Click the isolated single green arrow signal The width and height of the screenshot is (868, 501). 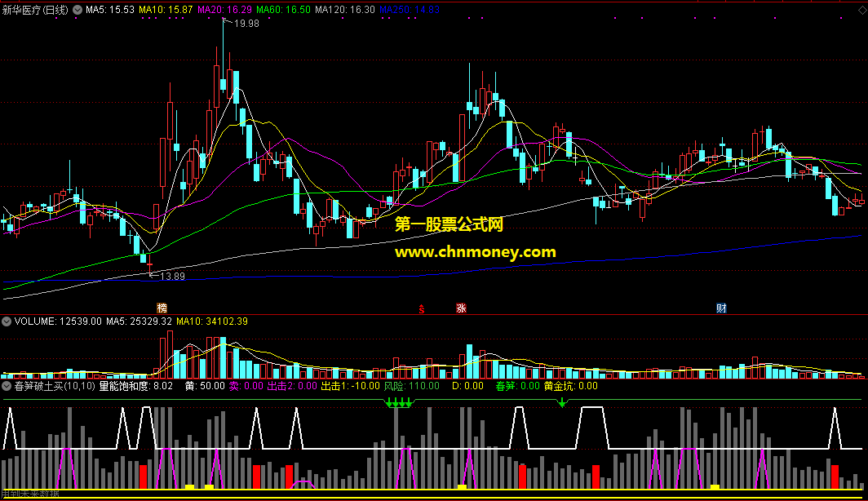click(562, 402)
